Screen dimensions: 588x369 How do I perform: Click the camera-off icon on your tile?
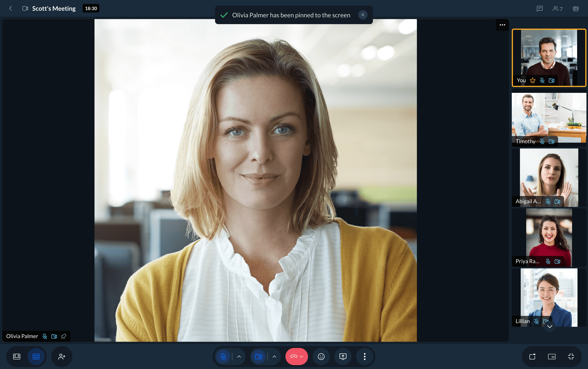[551, 80]
